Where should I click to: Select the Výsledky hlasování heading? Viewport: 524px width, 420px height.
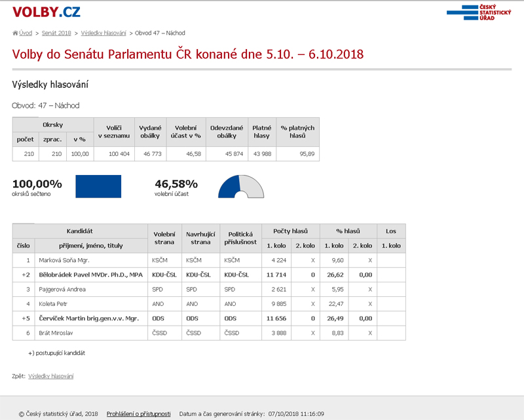point(50,85)
